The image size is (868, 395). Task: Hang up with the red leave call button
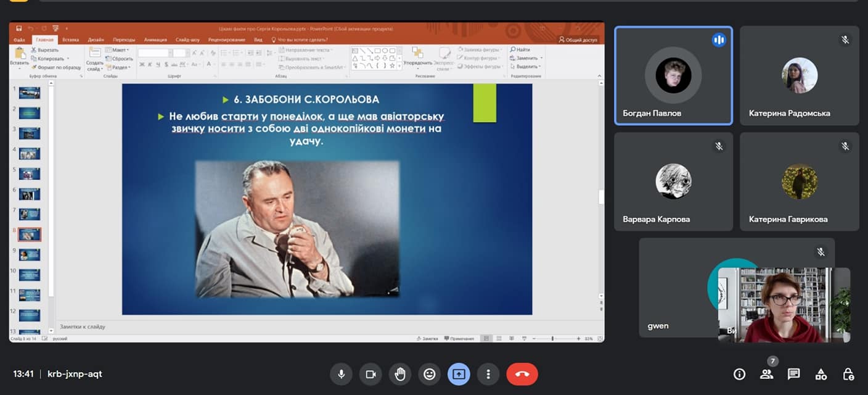(522, 374)
